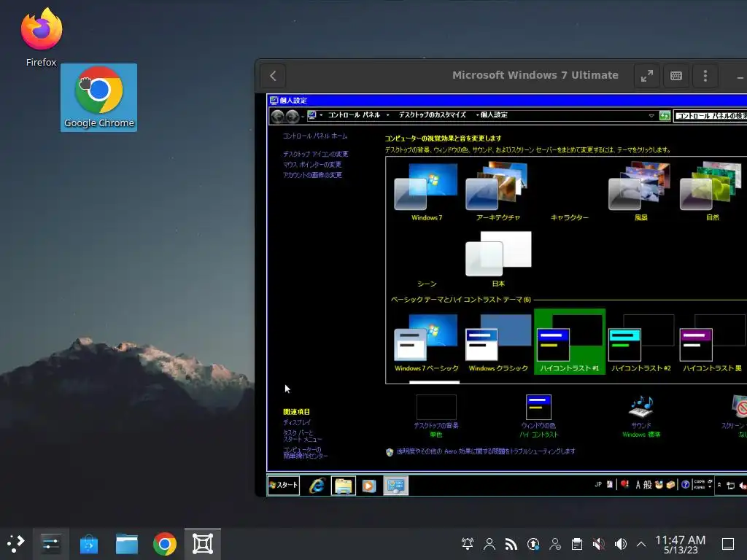
Task: Select the Windows 7 Aero theme
Action: (426, 192)
